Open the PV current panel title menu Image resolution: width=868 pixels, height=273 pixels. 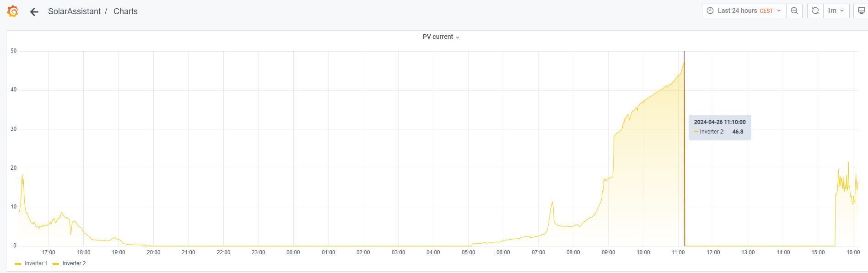(x=441, y=37)
